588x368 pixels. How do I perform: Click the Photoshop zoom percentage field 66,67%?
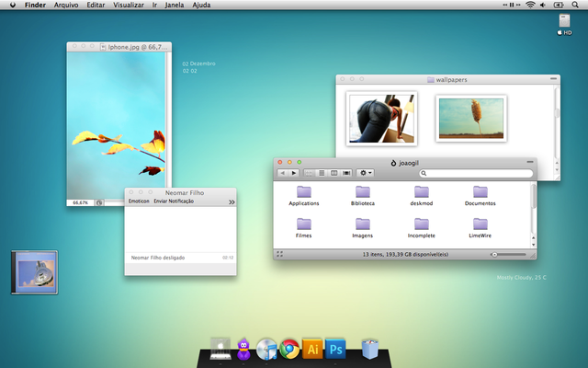(81, 201)
